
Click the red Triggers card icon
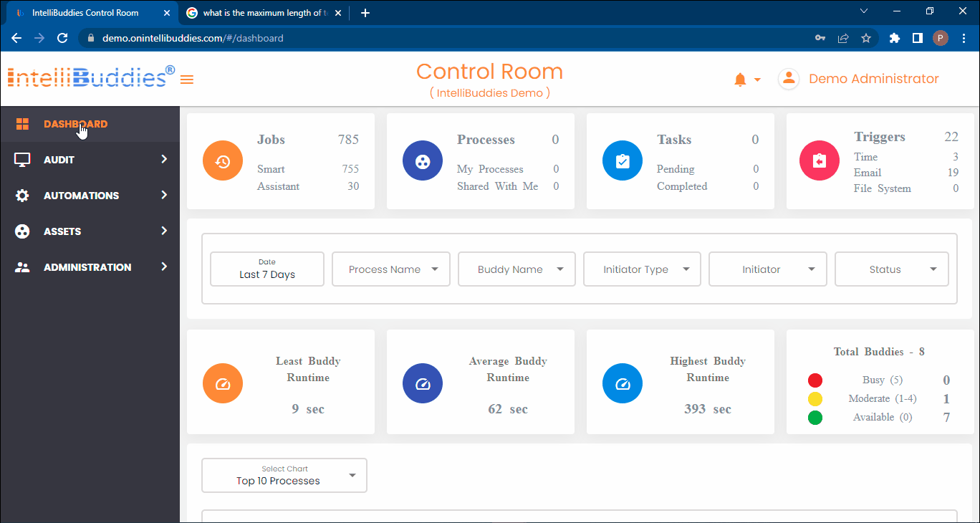(820, 160)
